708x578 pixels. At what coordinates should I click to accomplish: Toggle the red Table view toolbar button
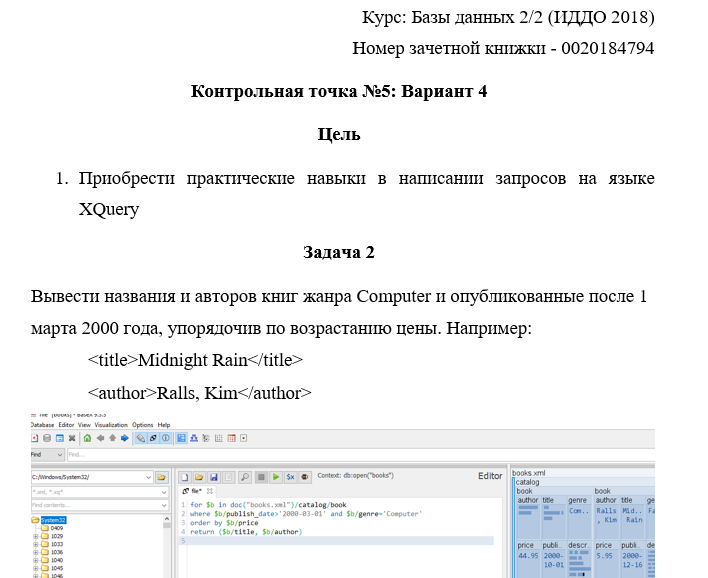[x=232, y=438]
